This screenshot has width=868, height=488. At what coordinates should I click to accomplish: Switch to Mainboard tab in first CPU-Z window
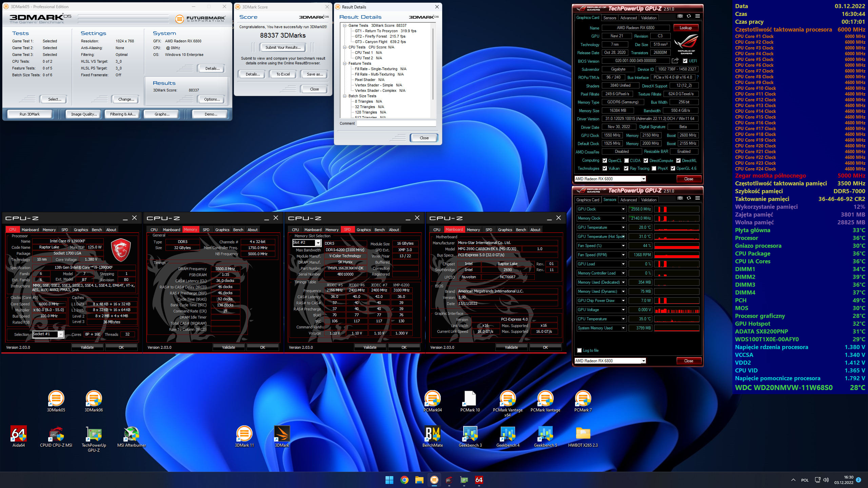tap(30, 230)
